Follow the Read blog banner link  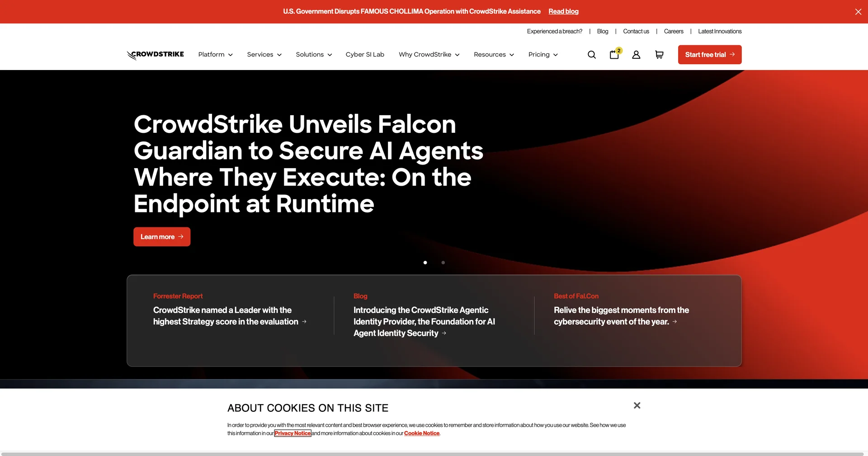[x=563, y=11]
